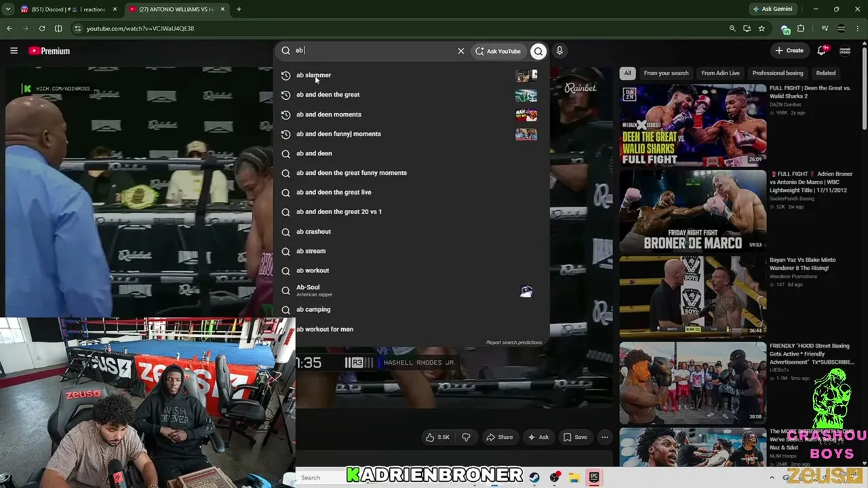This screenshot has width=868, height=488.
Task: Open the Create menu
Action: tap(789, 50)
